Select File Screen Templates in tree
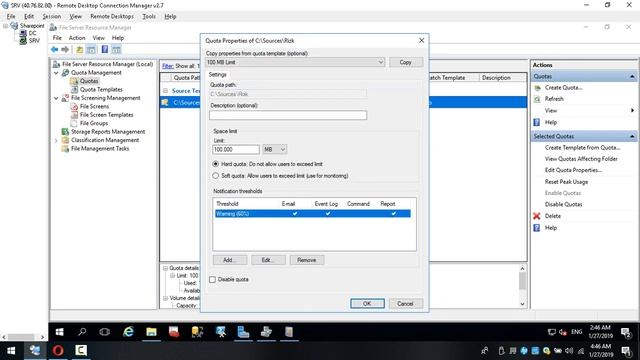This screenshot has width=640, height=360. (x=106, y=115)
